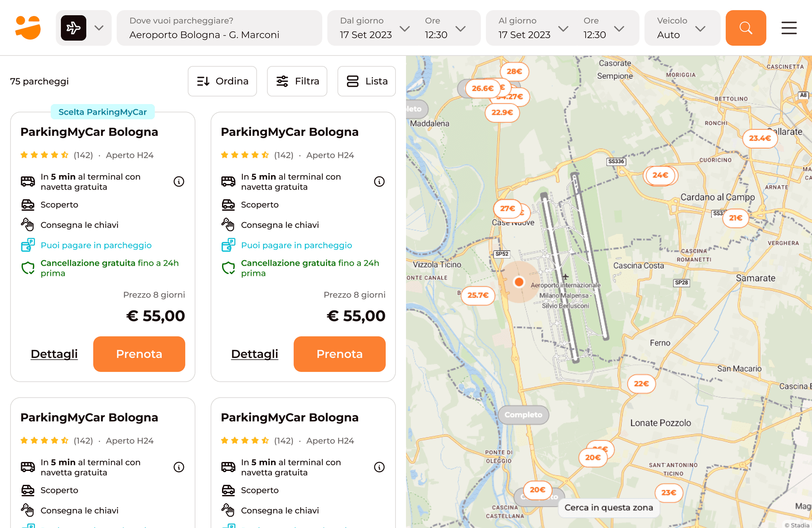
Task: Click the star rating in the second card
Action: (x=245, y=155)
